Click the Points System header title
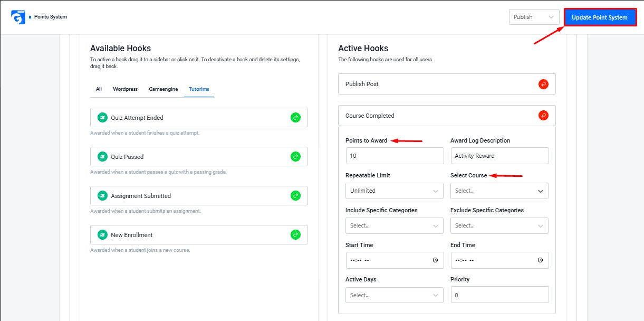This screenshot has height=321, width=644. [51, 17]
